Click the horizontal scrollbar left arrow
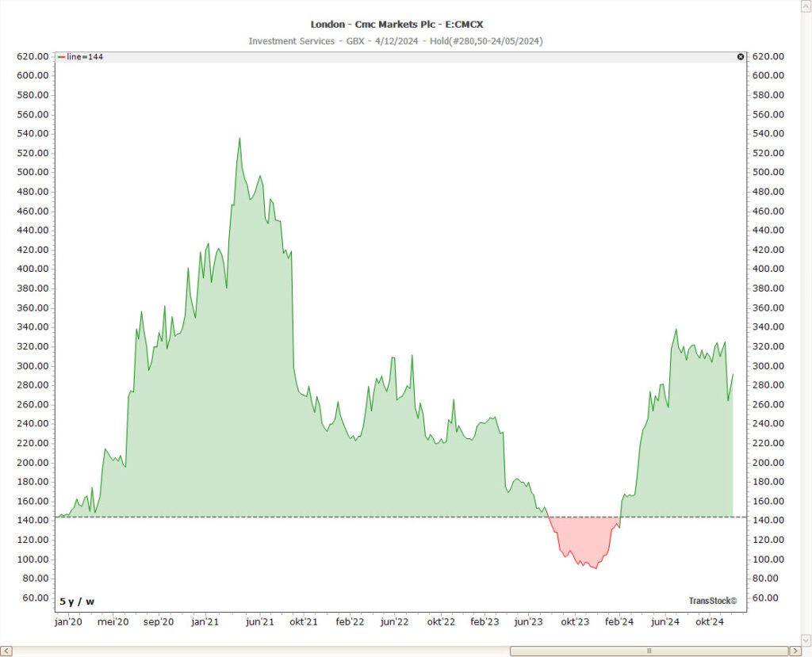 point(6,651)
